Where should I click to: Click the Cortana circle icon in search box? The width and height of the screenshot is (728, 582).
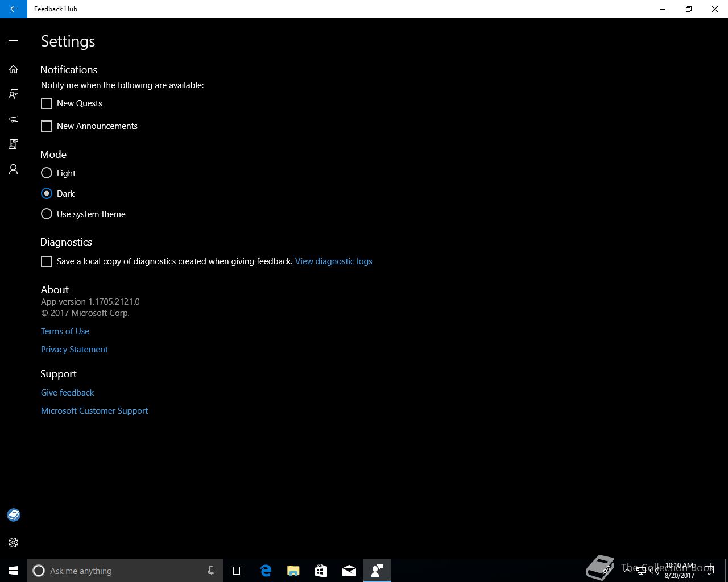click(x=39, y=571)
